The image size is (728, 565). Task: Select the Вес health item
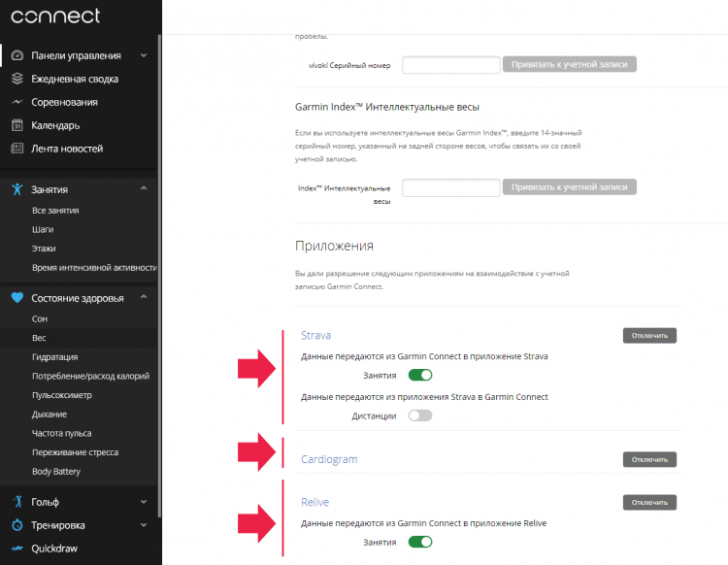(x=39, y=338)
